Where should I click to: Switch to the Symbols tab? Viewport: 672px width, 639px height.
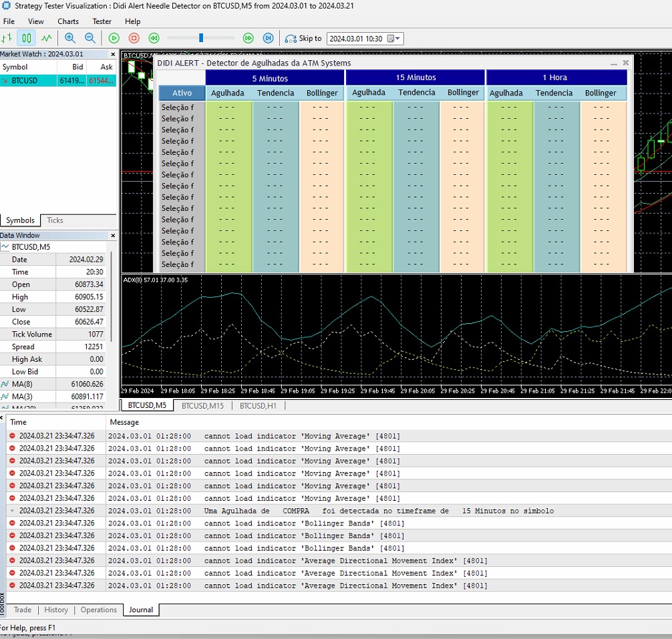(20, 220)
